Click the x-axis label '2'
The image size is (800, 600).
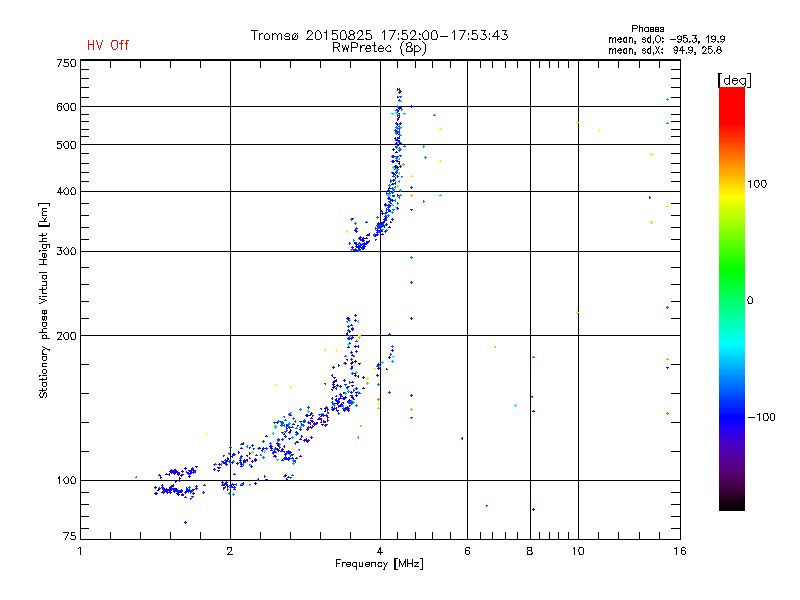coord(230,551)
